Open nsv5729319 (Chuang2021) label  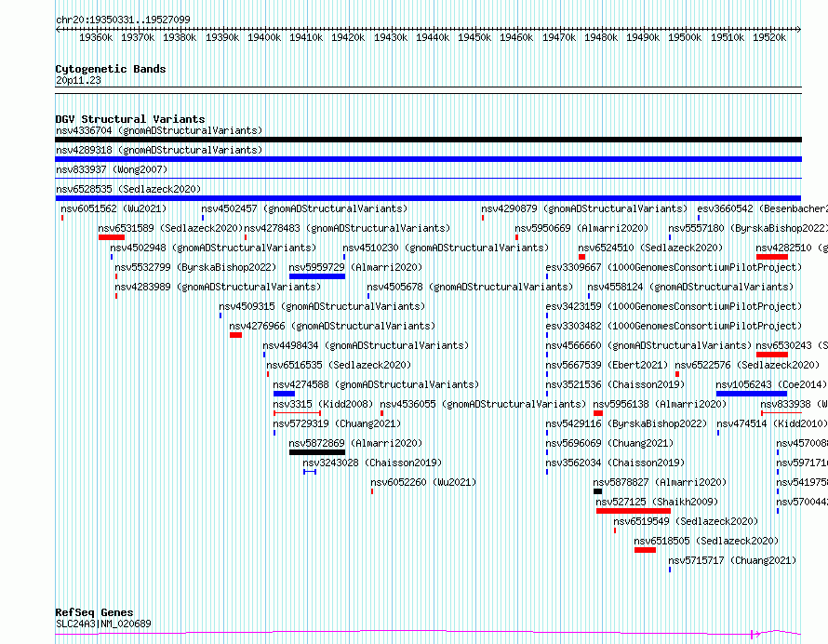tap(337, 423)
